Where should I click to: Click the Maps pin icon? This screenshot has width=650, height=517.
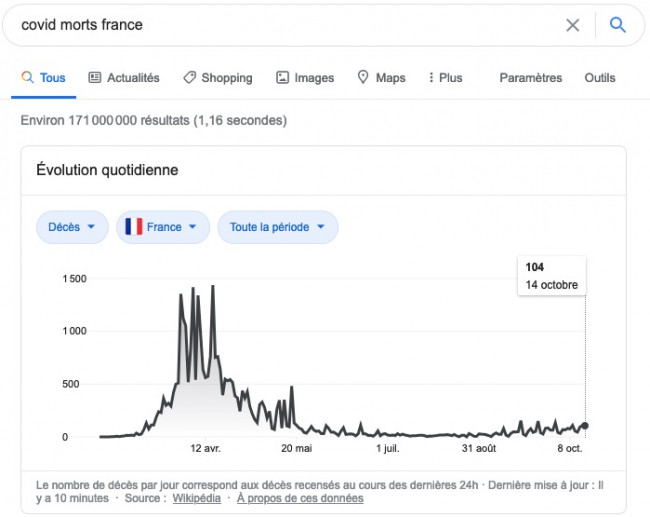click(363, 78)
